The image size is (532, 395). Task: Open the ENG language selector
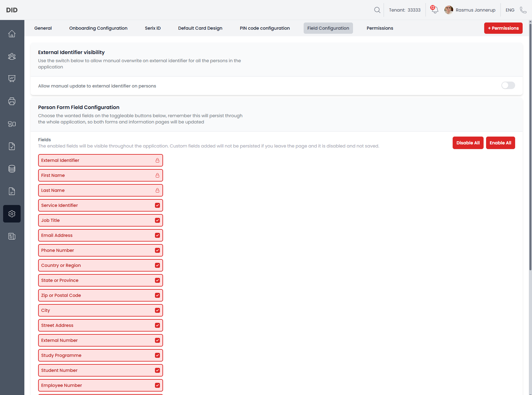(x=510, y=10)
